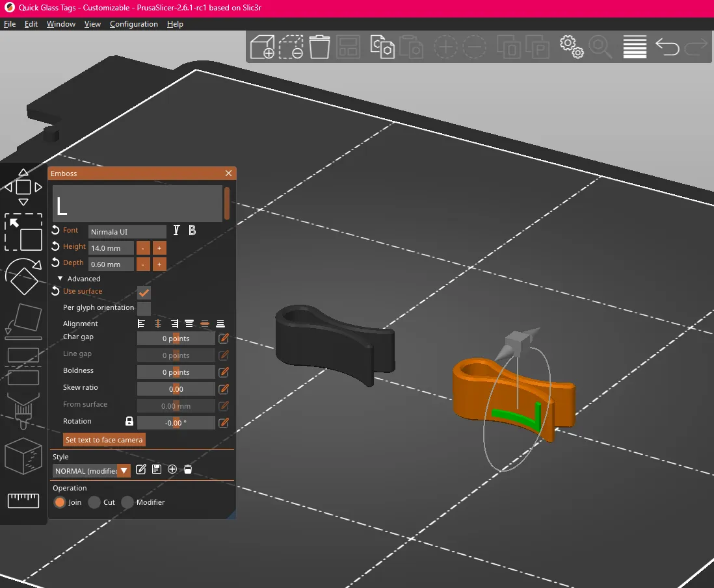Screen dimensions: 714x588
Task: Open the Place on face tool
Action: coord(23,322)
